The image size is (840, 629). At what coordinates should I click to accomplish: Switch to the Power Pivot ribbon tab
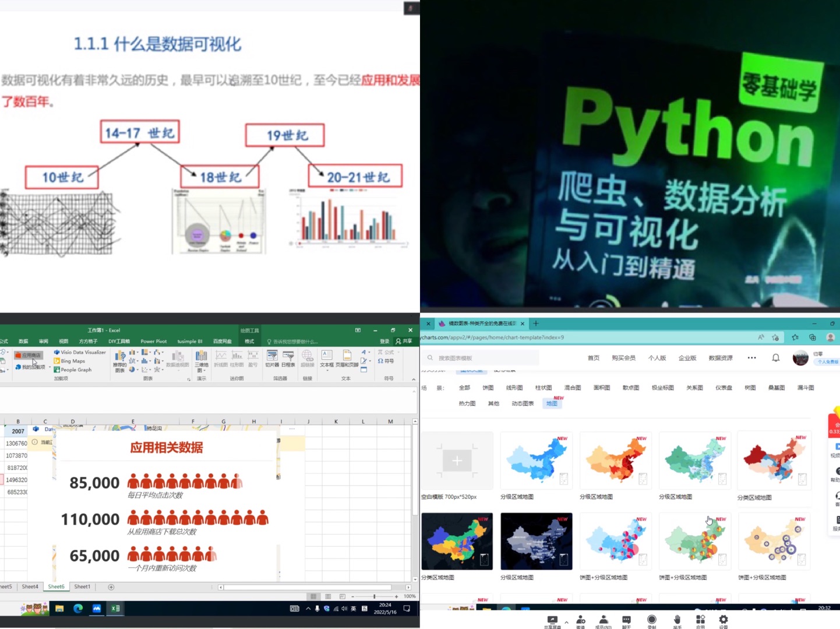point(153,342)
